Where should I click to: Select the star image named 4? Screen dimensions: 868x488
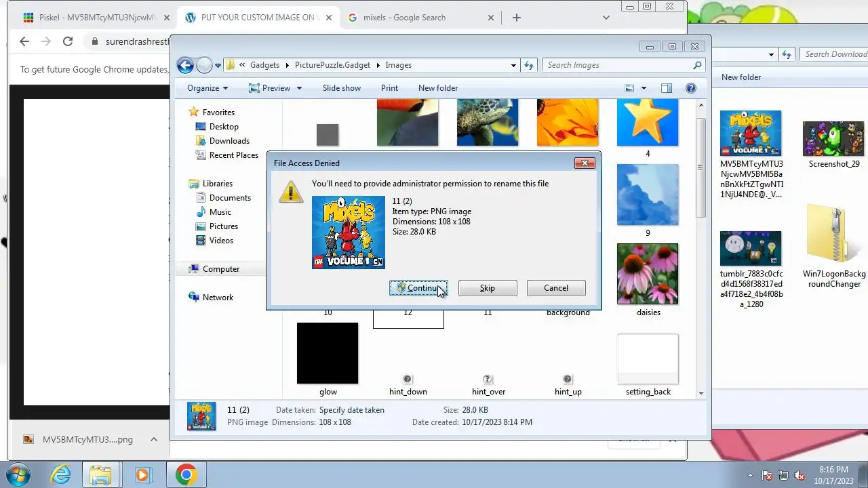coord(648,122)
